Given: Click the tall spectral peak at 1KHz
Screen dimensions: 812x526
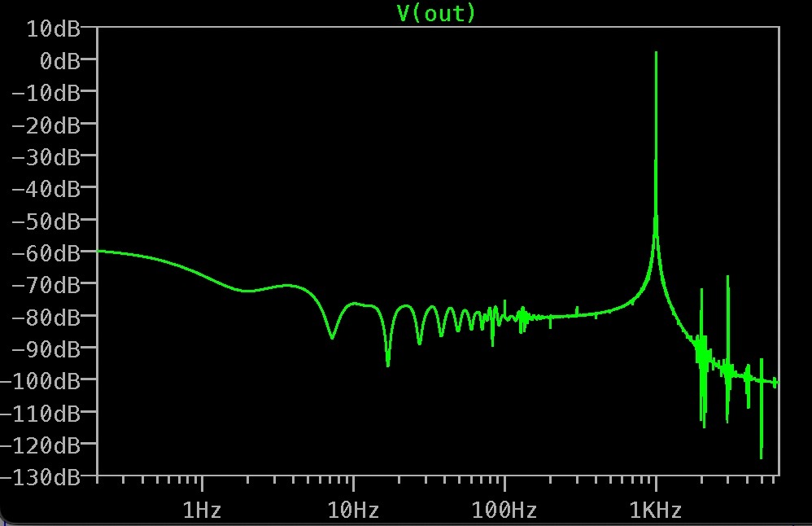Looking at the screenshot, I should coord(656,145).
